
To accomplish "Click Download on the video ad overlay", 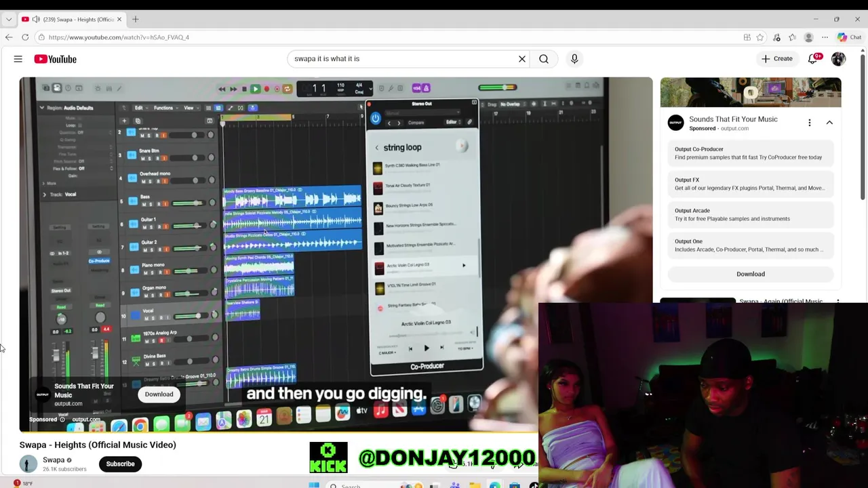I will point(159,394).
